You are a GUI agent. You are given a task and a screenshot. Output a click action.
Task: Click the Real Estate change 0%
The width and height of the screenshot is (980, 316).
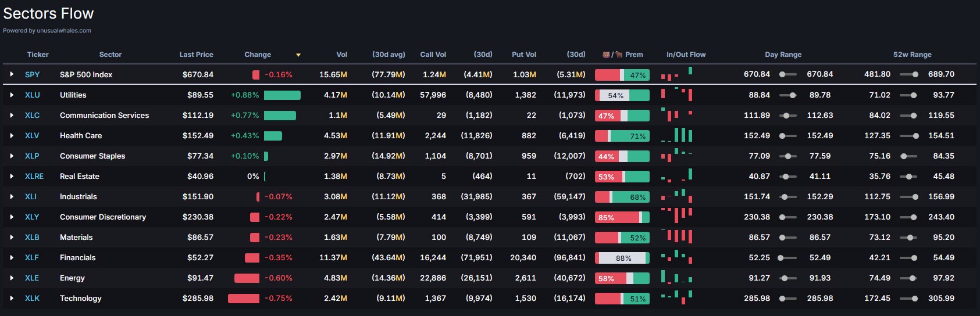coord(253,176)
